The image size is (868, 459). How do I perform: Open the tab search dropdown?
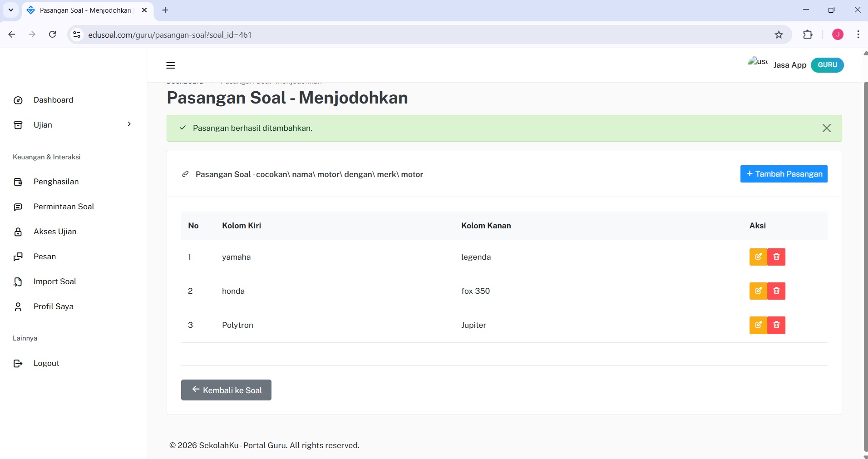click(10, 10)
